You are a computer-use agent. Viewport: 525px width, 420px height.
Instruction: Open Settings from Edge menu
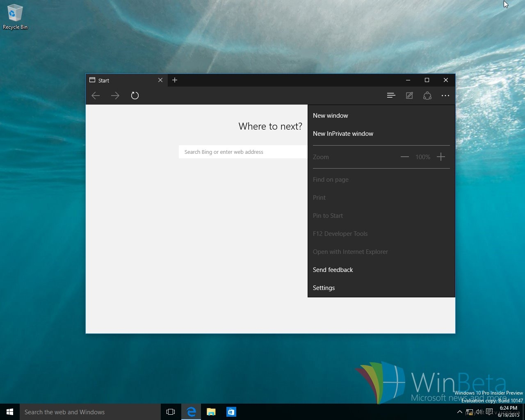coord(381,288)
